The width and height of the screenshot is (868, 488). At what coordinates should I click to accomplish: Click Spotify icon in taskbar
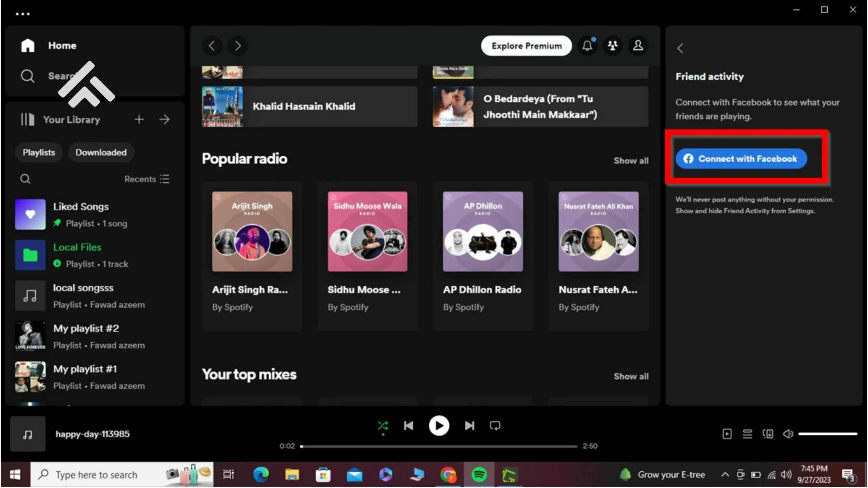click(x=479, y=475)
